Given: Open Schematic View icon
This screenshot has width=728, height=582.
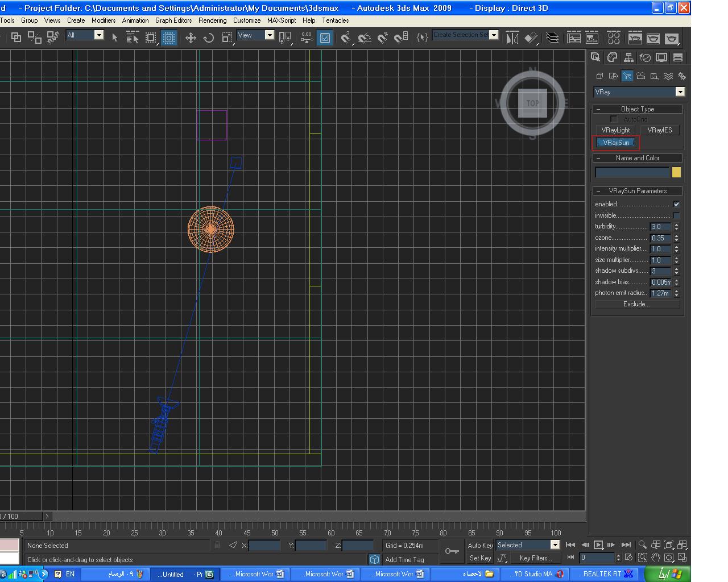Looking at the screenshot, I should tap(592, 38).
